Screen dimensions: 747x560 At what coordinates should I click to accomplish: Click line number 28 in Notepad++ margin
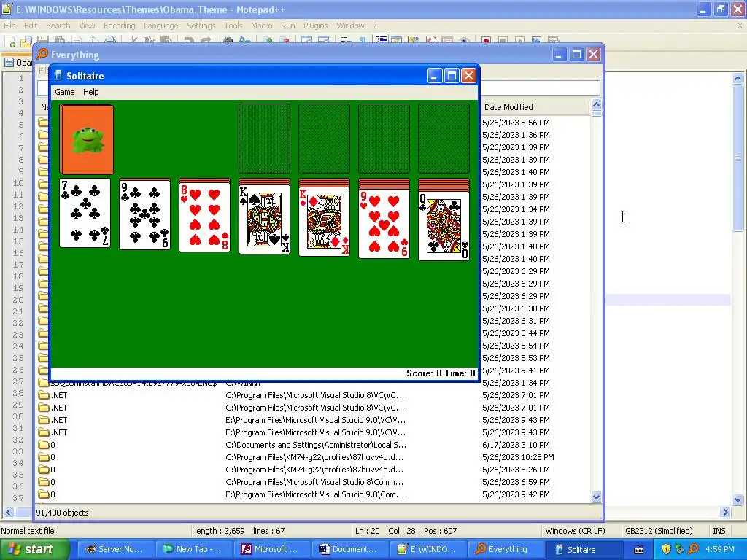pos(18,393)
